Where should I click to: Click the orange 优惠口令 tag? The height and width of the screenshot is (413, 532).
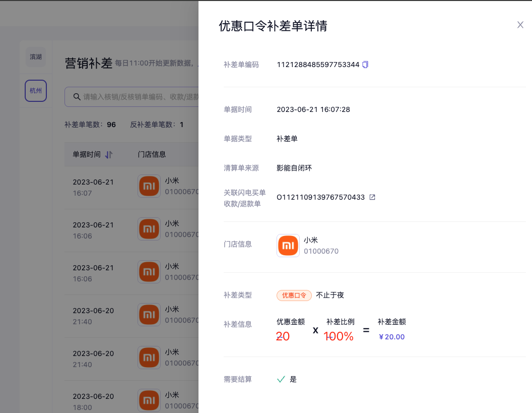294,296
